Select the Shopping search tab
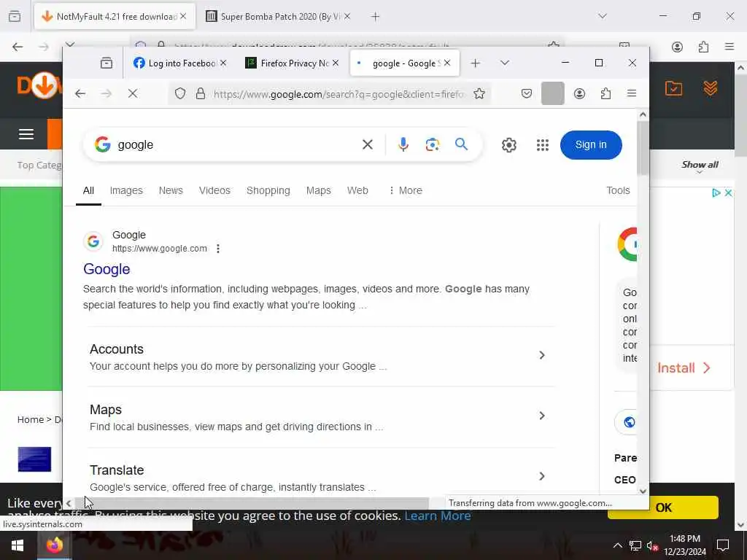The height and width of the screenshot is (560, 747). tap(268, 190)
